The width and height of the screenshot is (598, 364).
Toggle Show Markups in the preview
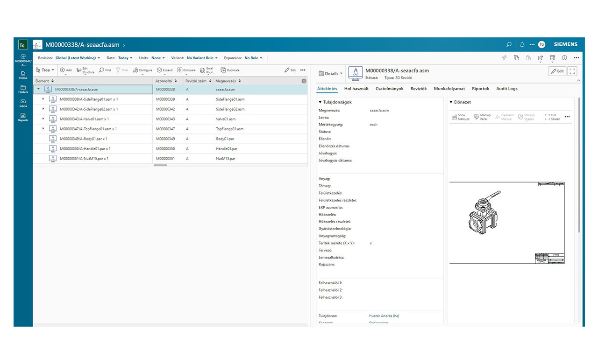(457, 117)
